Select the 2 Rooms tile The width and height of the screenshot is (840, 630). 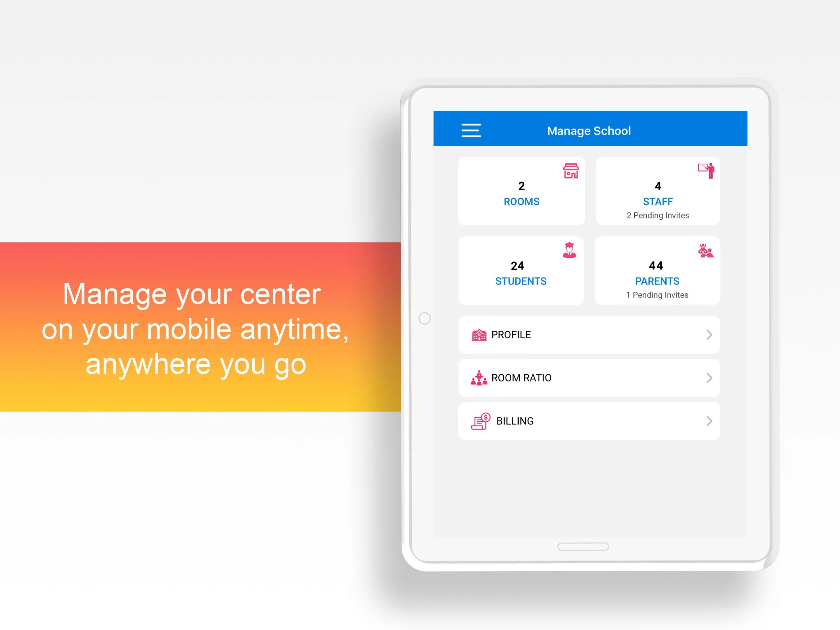tap(521, 192)
